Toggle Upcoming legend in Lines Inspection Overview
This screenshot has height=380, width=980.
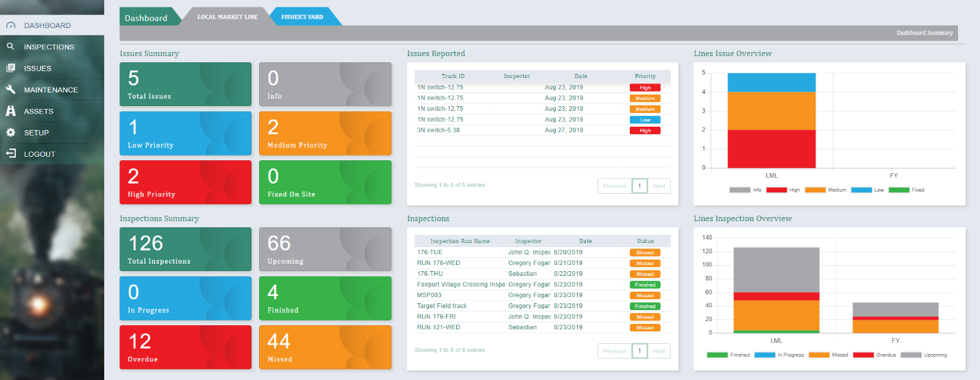pos(924,355)
